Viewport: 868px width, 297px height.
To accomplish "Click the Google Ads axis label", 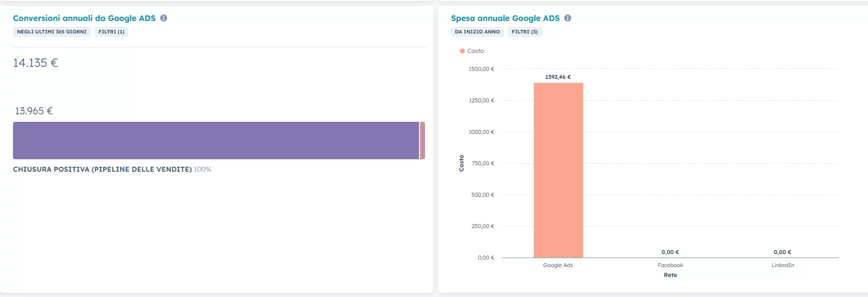I will 558,265.
